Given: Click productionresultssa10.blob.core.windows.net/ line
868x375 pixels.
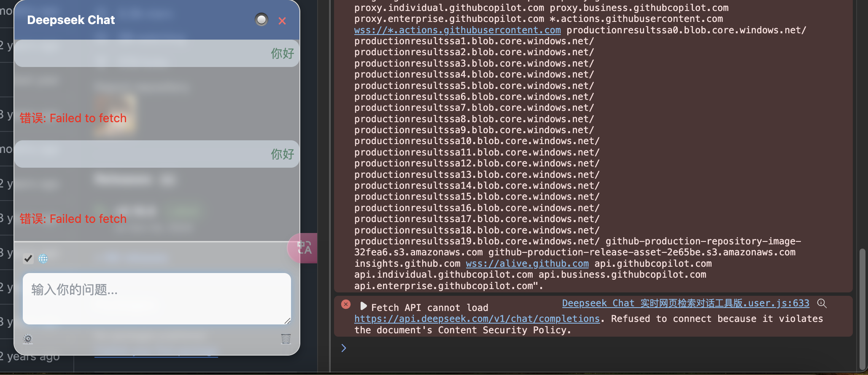Looking at the screenshot, I should pyautogui.click(x=477, y=141).
